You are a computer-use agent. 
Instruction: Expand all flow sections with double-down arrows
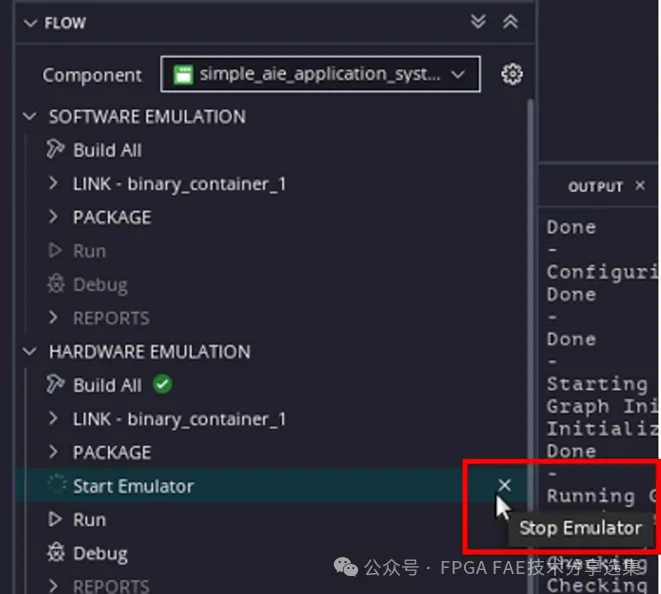(478, 21)
